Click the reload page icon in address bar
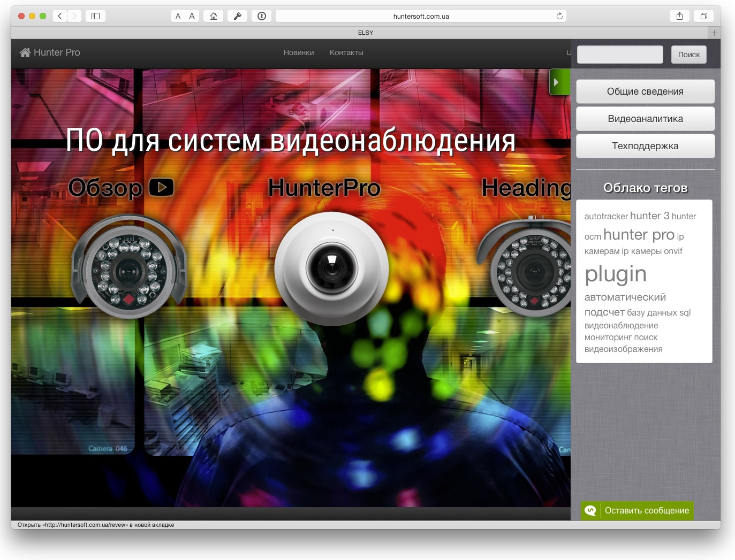 click(x=559, y=16)
